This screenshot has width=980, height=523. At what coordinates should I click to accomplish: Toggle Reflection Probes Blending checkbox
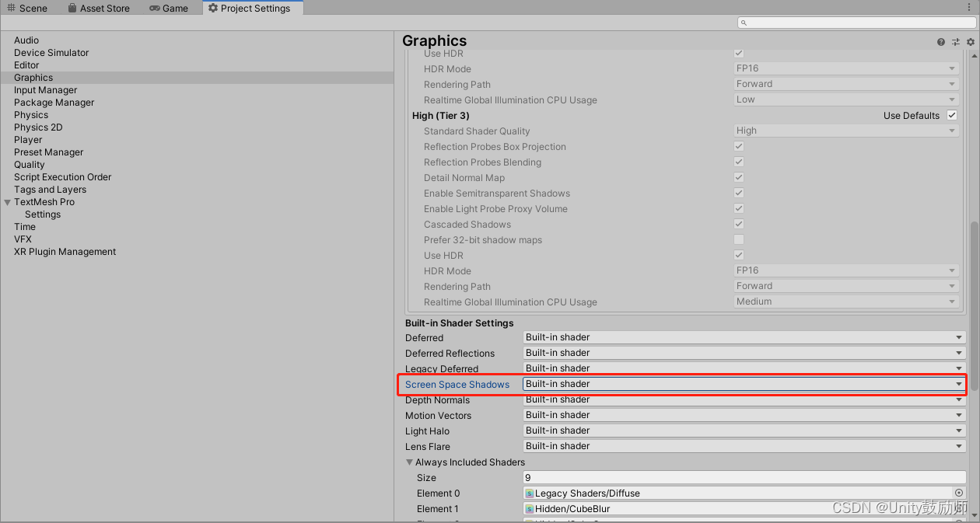[739, 162]
